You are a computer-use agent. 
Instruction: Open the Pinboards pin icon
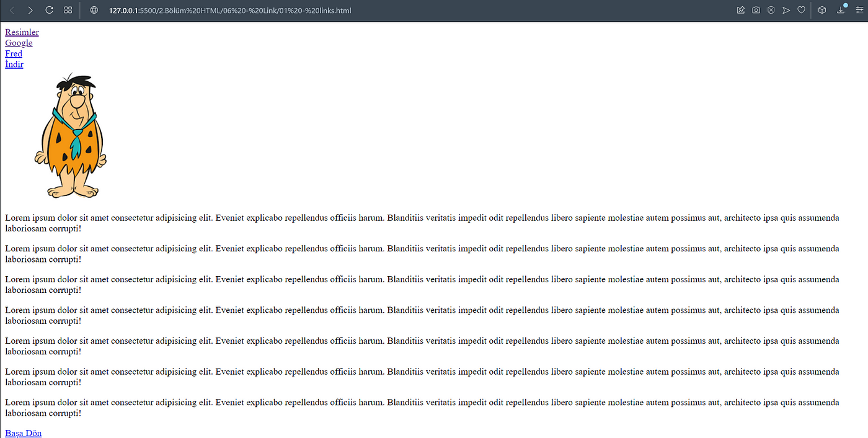740,11
